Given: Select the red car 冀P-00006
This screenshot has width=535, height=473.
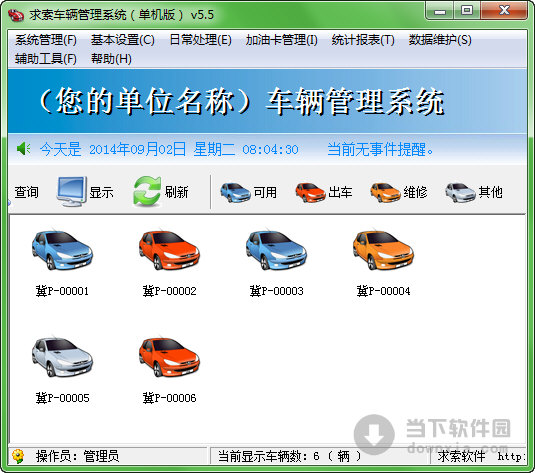Looking at the screenshot, I should click(169, 357).
